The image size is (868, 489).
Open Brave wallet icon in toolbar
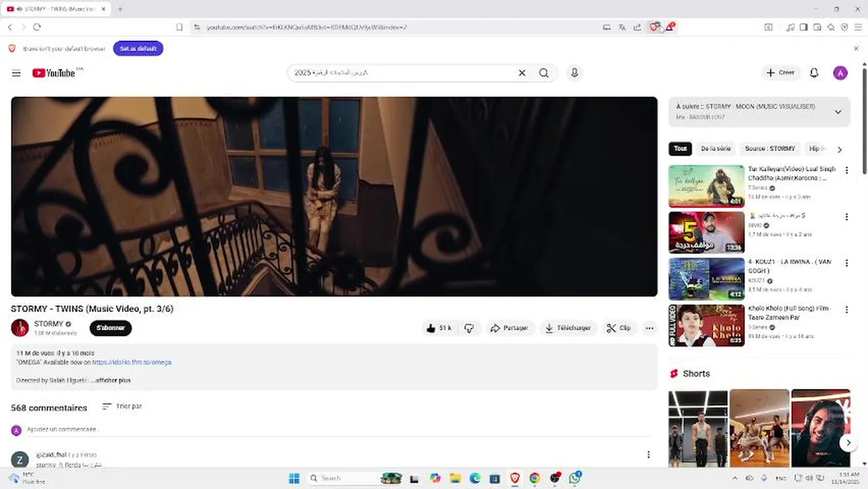[817, 27]
